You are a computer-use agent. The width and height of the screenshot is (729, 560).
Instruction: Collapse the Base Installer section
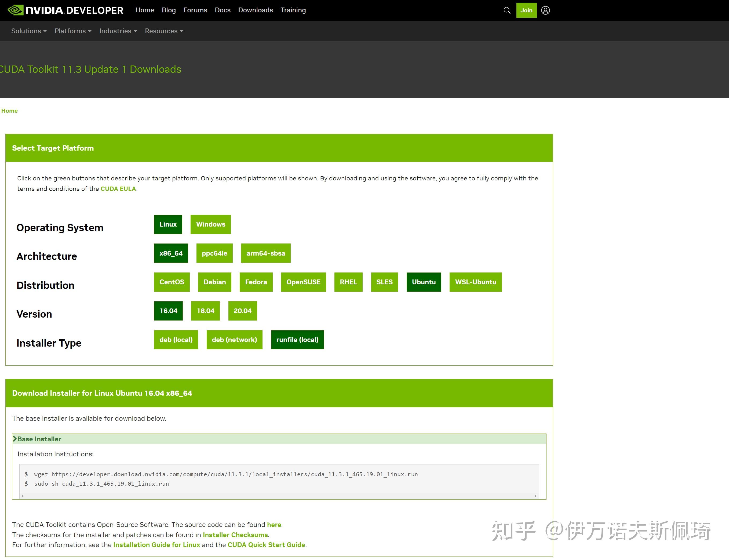tap(39, 439)
